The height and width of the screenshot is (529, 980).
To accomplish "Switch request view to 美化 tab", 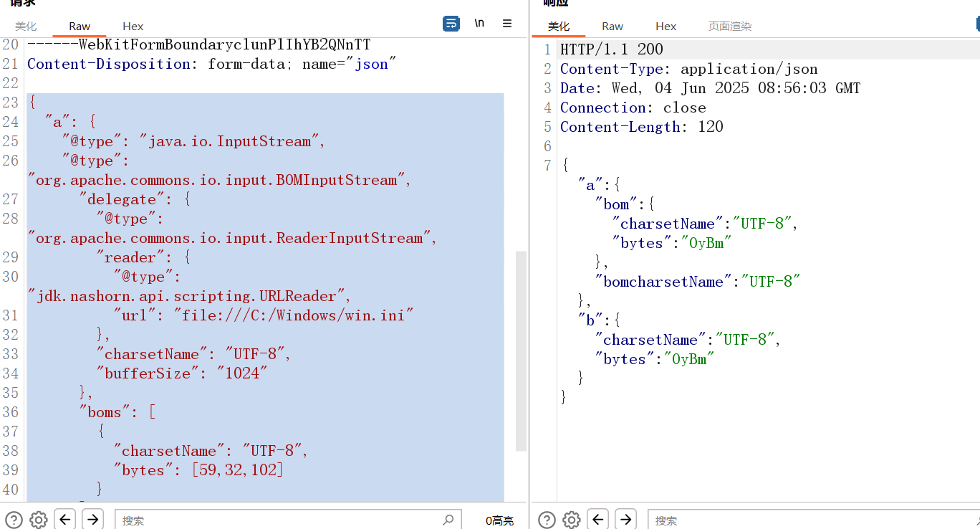I will coord(26,26).
